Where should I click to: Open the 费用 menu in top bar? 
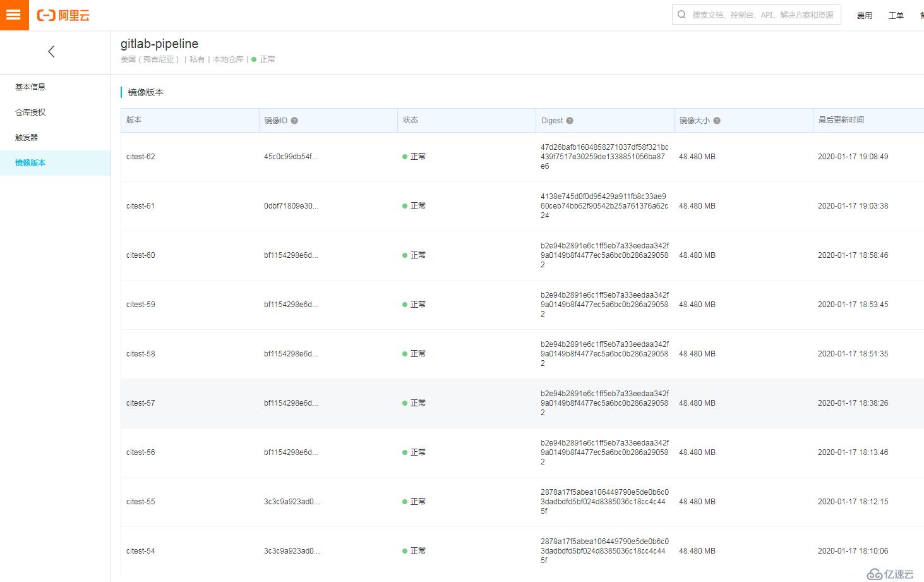pyautogui.click(x=864, y=15)
